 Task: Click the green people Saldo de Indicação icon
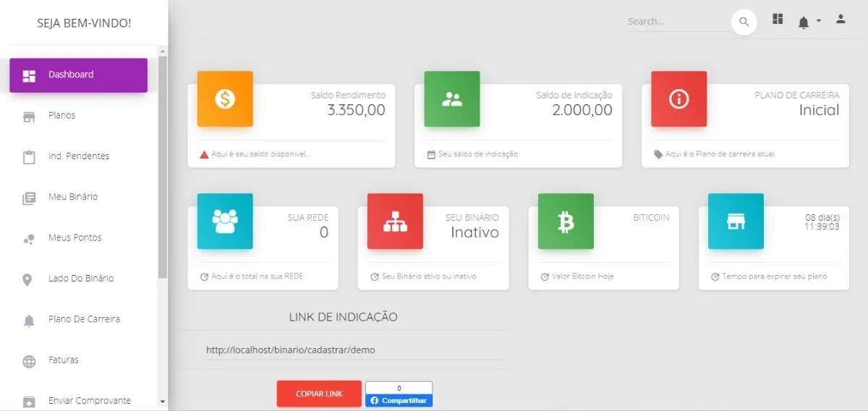click(x=452, y=99)
